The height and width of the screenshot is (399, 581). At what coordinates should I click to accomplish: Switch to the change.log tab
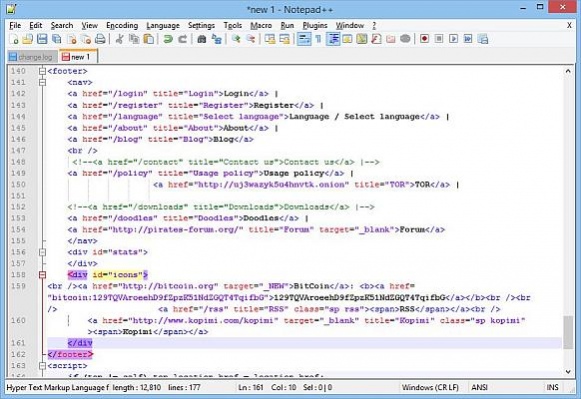pos(32,57)
